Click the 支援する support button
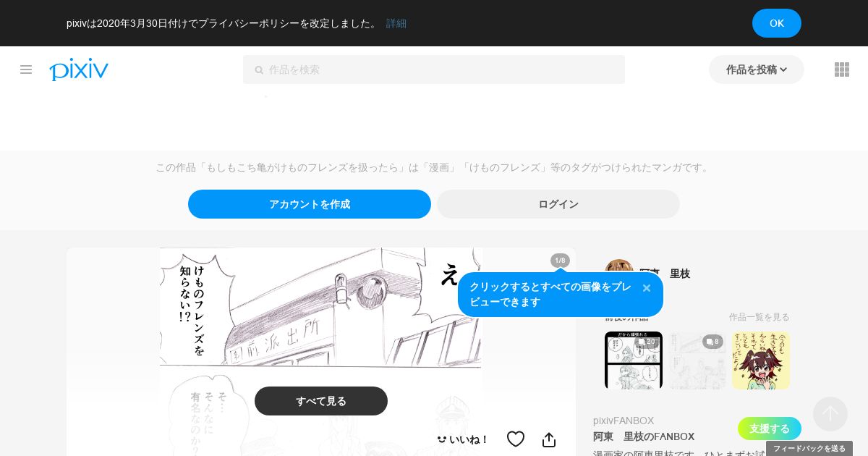 point(770,428)
